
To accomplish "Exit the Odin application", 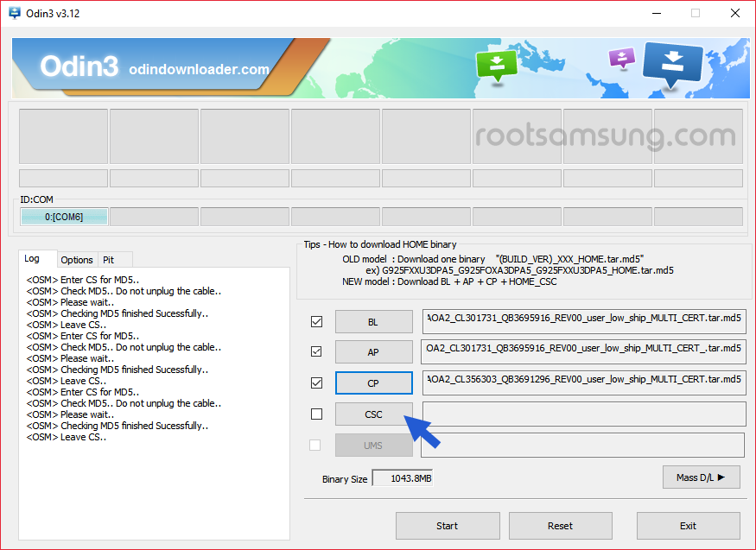I will pyautogui.click(x=688, y=526).
